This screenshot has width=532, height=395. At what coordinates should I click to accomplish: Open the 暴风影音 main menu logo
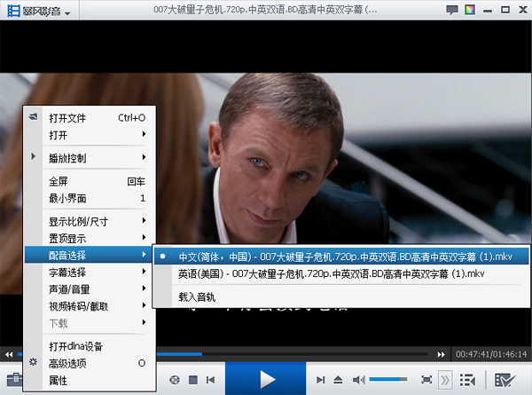click(x=38, y=11)
